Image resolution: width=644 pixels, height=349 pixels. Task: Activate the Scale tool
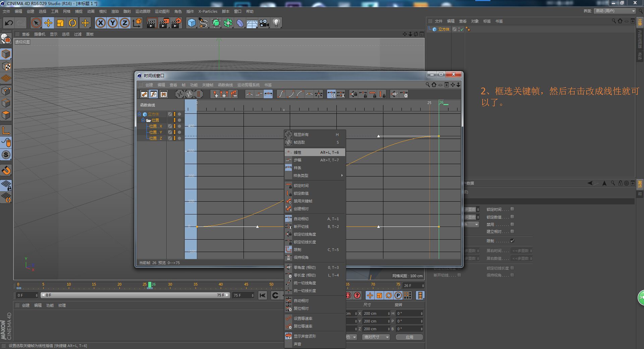[x=60, y=23]
